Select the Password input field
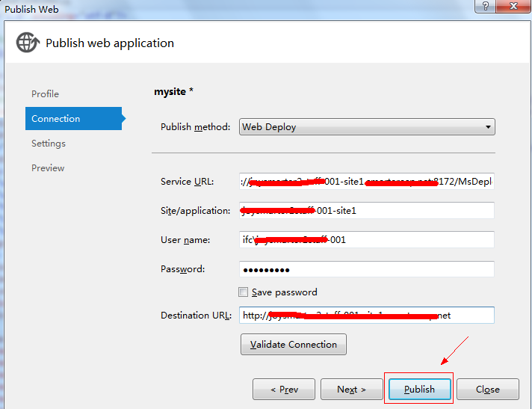The image size is (532, 409). click(x=366, y=269)
